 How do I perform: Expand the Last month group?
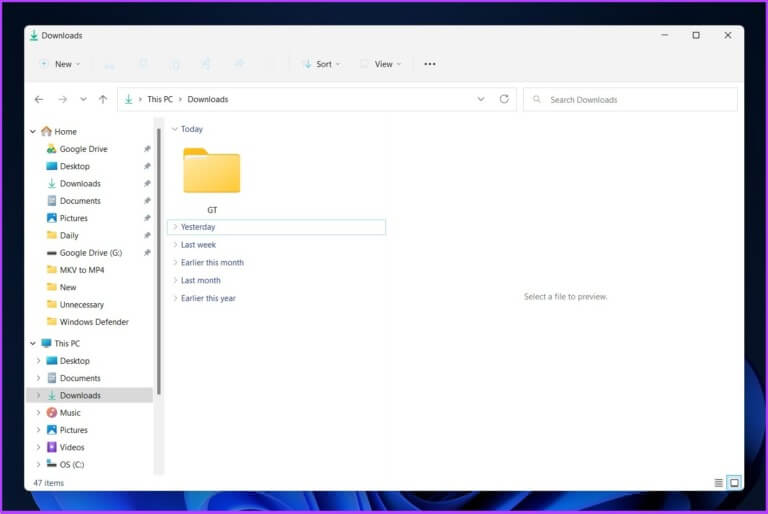[x=175, y=280]
